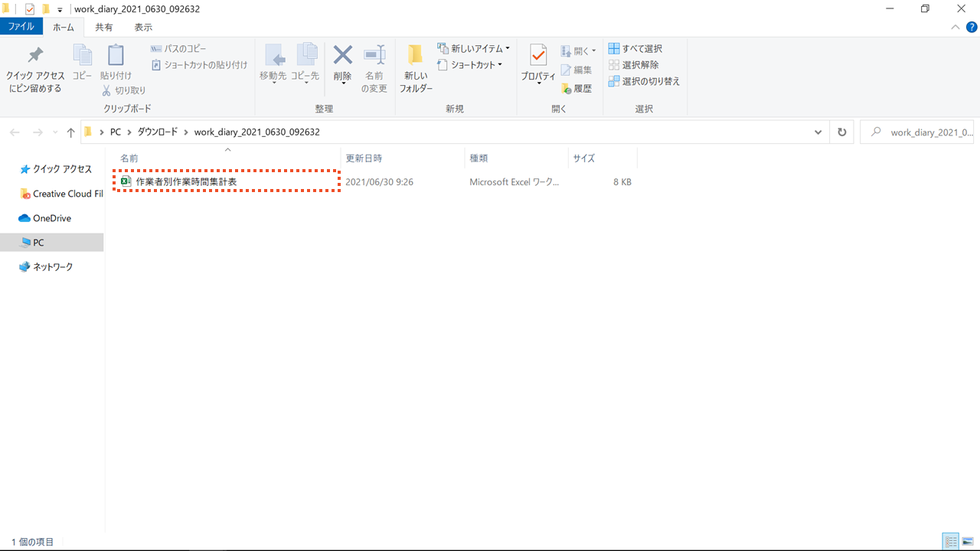Click the refresh button beside address bar

pos(842,132)
